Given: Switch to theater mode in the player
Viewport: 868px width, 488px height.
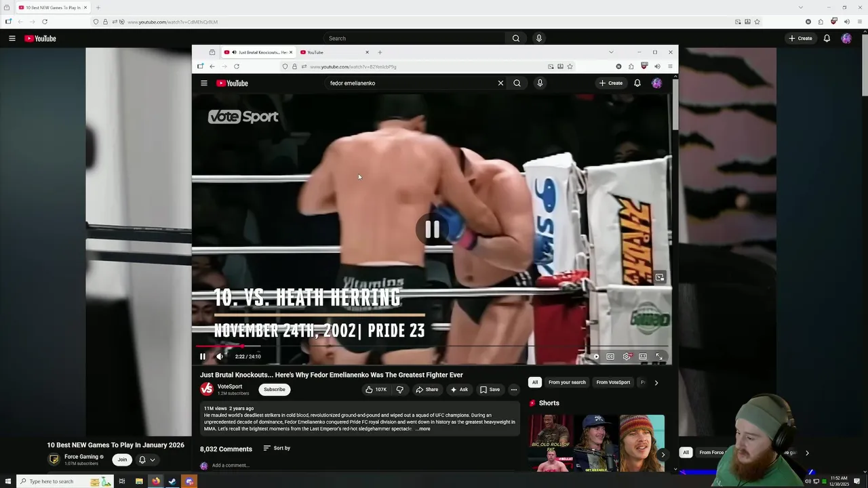Looking at the screenshot, I should click(643, 357).
